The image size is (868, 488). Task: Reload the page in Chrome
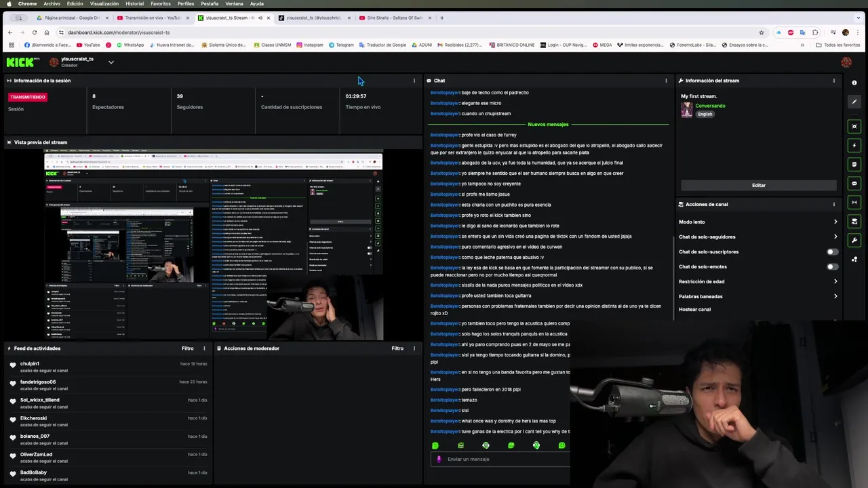click(34, 33)
